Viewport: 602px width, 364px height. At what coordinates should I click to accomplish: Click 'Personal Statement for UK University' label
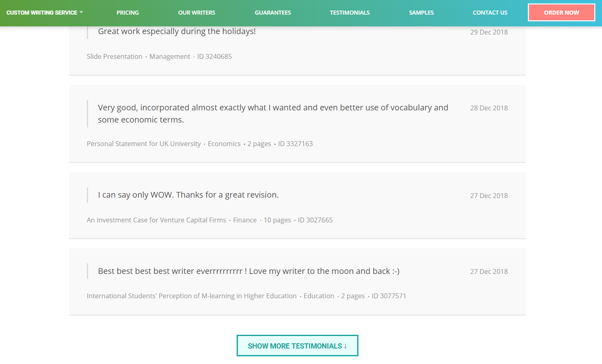144,144
